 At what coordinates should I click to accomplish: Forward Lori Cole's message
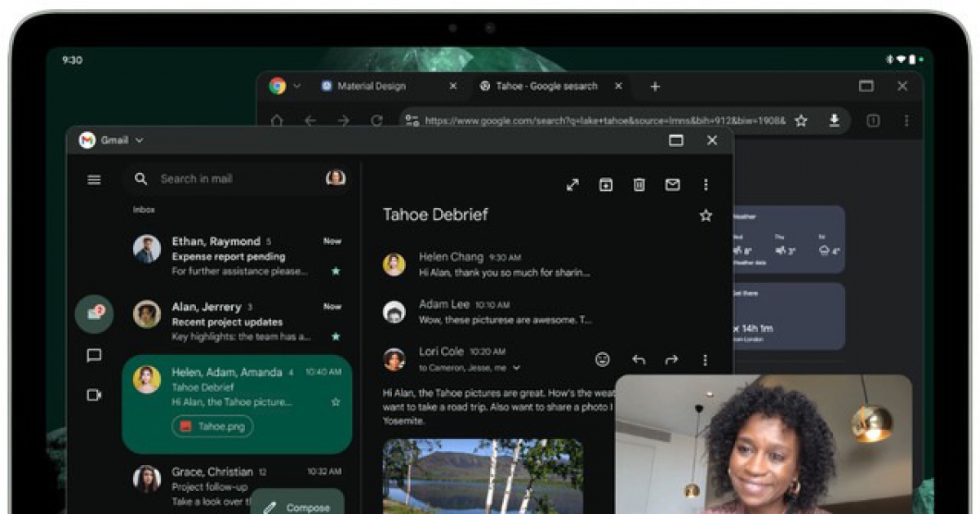click(x=670, y=359)
